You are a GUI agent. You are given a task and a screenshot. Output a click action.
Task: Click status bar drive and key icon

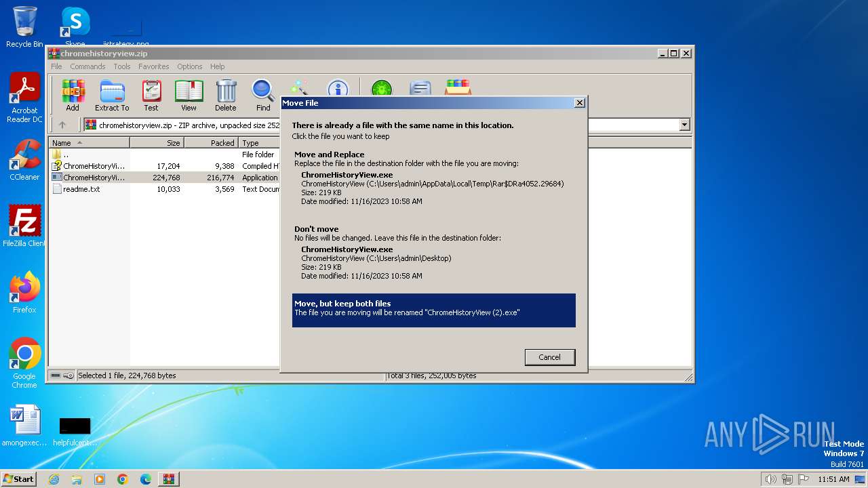point(62,375)
